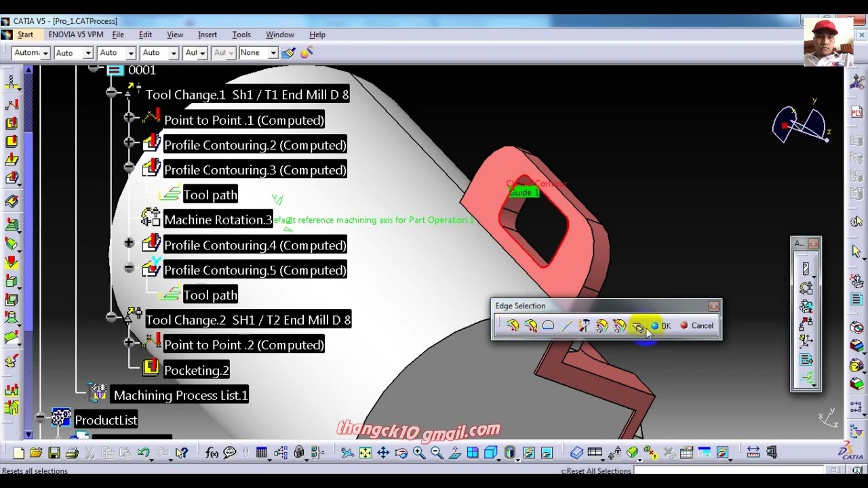Viewport: 868px width, 488px height.
Task: Close the Edge Selection toolbar
Action: 713,306
